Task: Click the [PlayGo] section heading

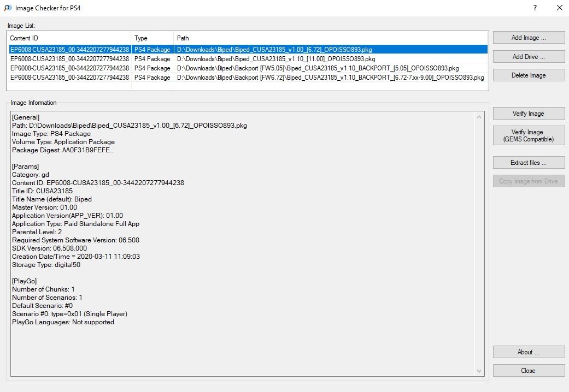Action: point(24,281)
